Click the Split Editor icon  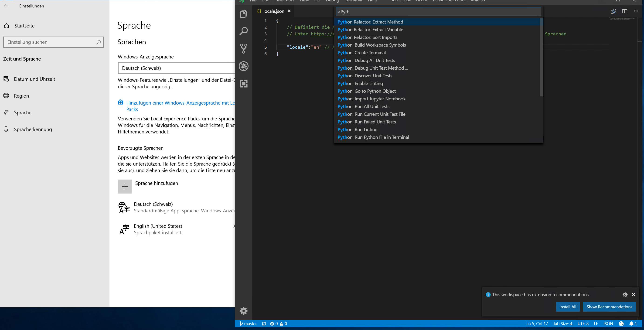(x=624, y=11)
